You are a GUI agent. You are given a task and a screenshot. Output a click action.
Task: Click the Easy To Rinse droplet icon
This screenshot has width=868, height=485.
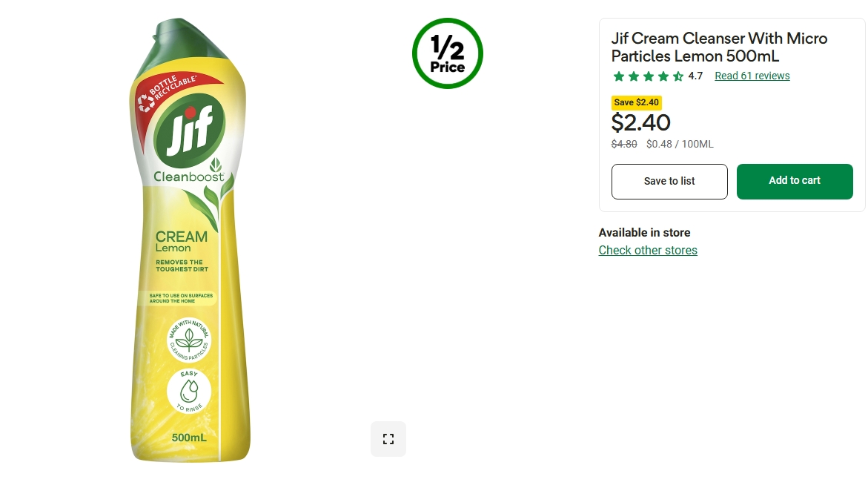click(x=189, y=391)
